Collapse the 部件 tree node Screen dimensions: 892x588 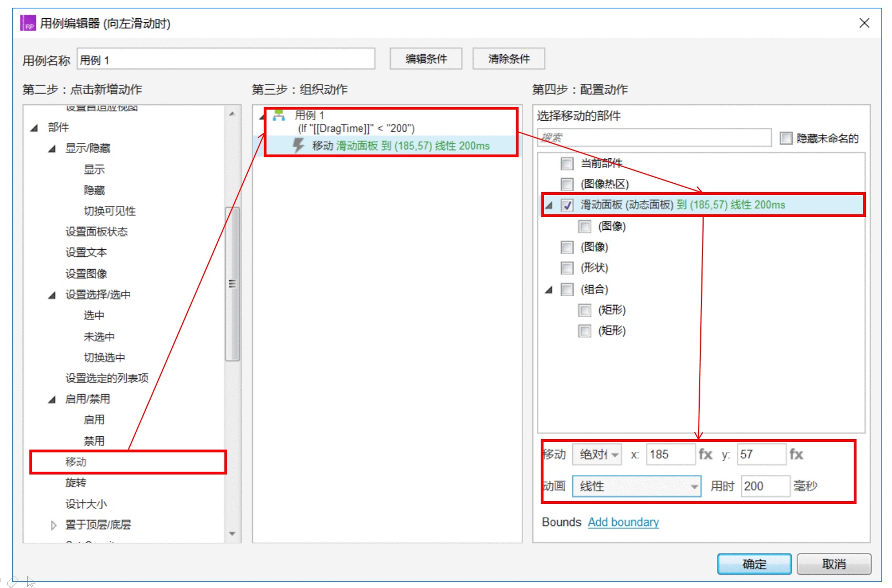pyautogui.click(x=34, y=128)
